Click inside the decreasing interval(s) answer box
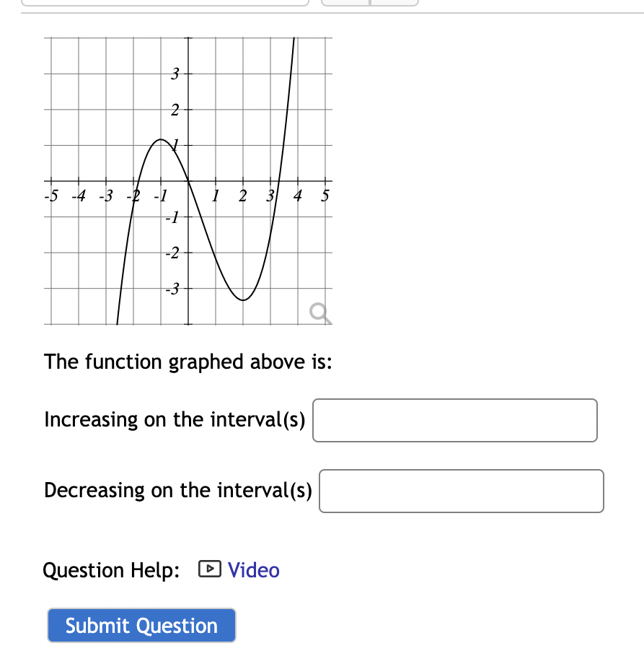644x669 pixels. coord(461,491)
